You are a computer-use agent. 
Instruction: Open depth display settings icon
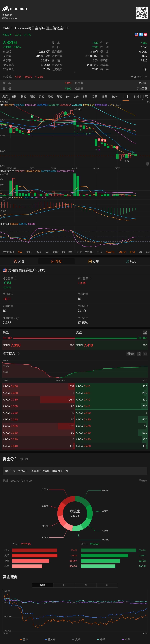[139, 354]
